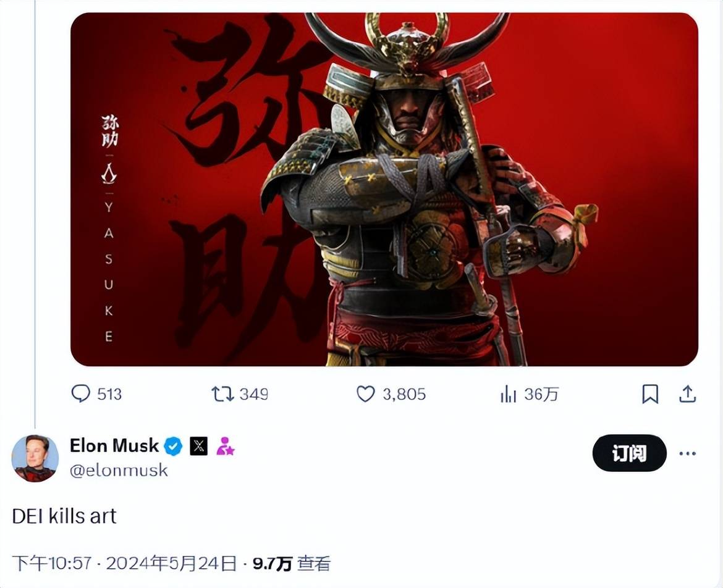The height and width of the screenshot is (588, 723).
Task: Click the post timestamp 下午10:57
Action: click(x=52, y=563)
